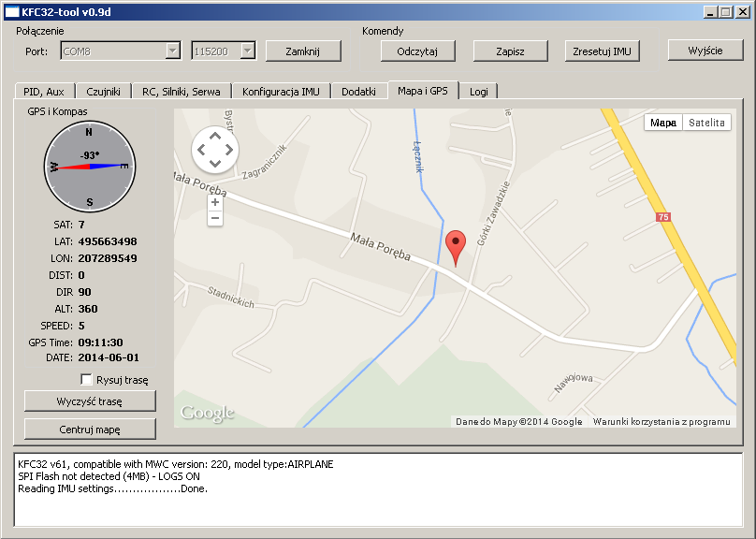
Task: Pan the map up using arrow control
Action: click(215, 136)
